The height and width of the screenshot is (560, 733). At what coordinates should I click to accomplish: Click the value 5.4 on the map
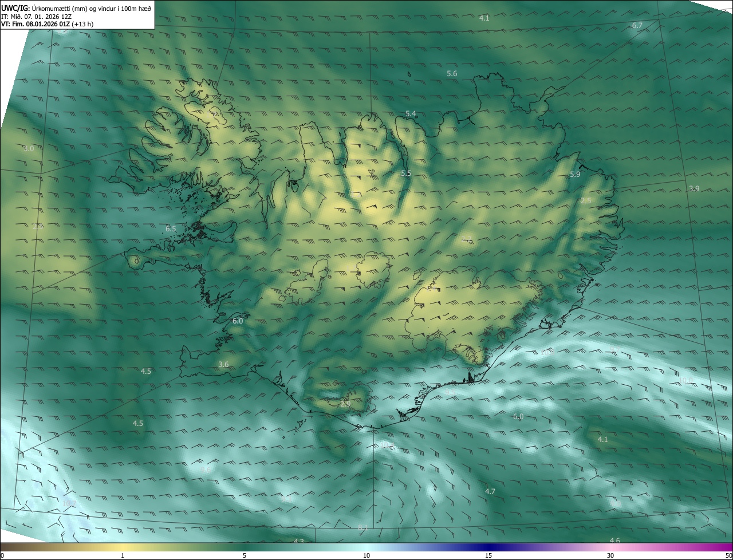pos(411,114)
